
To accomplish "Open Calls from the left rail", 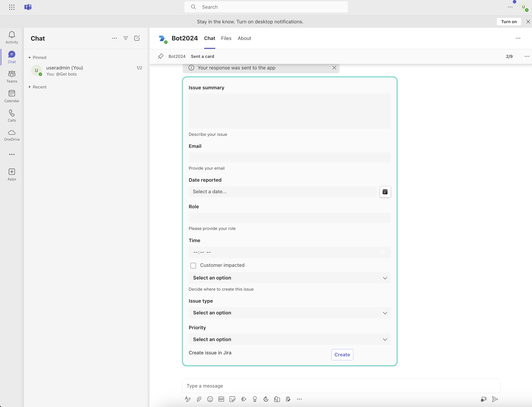I will (x=12, y=115).
